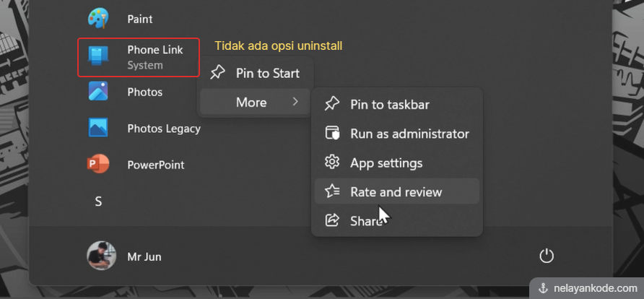644x299 pixels.
Task: Choose Run as administrator
Action: click(409, 134)
